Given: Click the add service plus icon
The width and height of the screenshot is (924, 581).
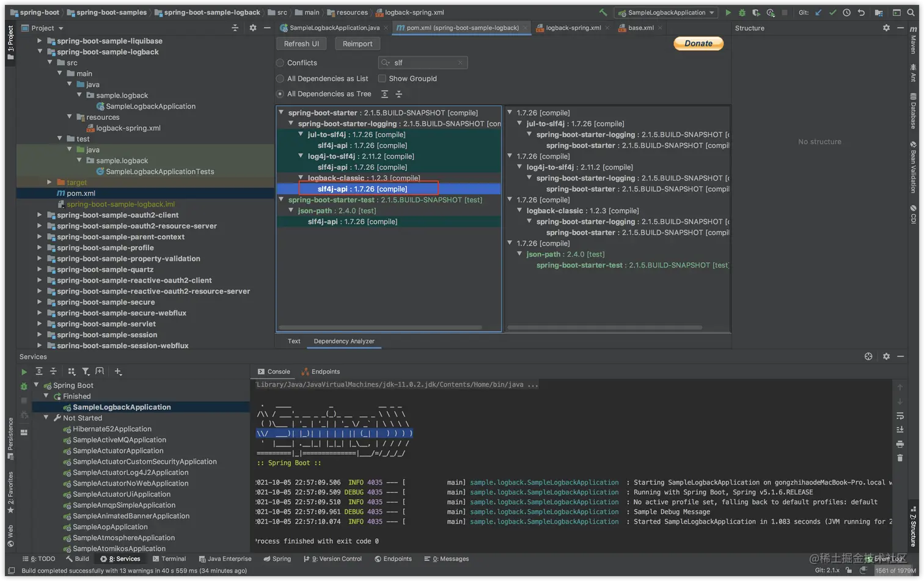Looking at the screenshot, I should [x=118, y=371].
